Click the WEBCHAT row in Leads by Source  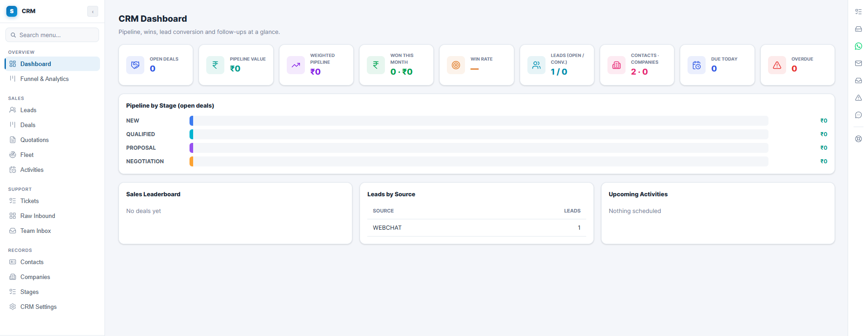[x=477, y=228]
